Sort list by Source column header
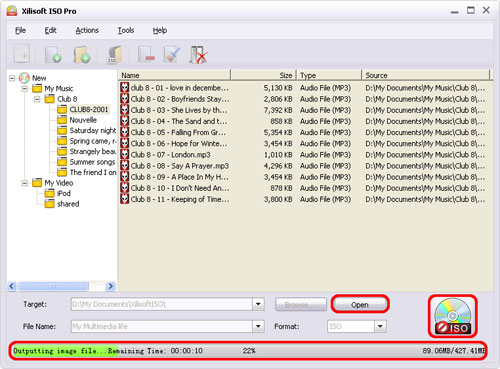The width and height of the screenshot is (500, 369). pos(426,75)
